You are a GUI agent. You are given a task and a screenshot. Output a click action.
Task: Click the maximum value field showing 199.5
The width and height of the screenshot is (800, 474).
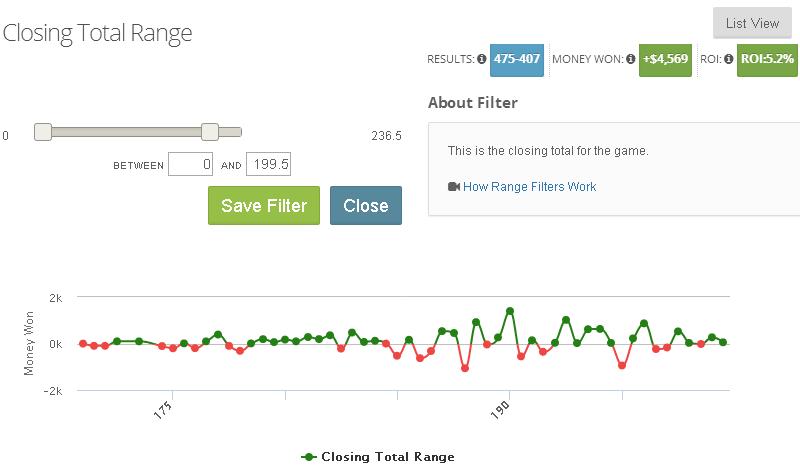click(x=268, y=164)
